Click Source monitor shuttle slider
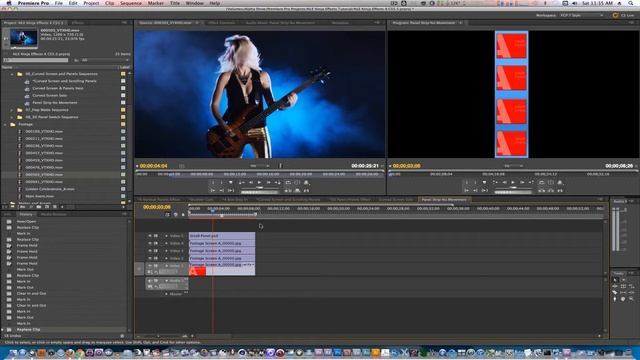 click(x=260, y=188)
